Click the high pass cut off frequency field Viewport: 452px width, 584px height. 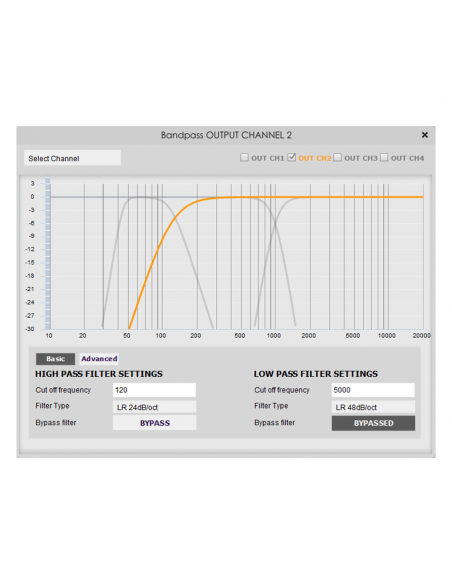pyautogui.click(x=155, y=390)
